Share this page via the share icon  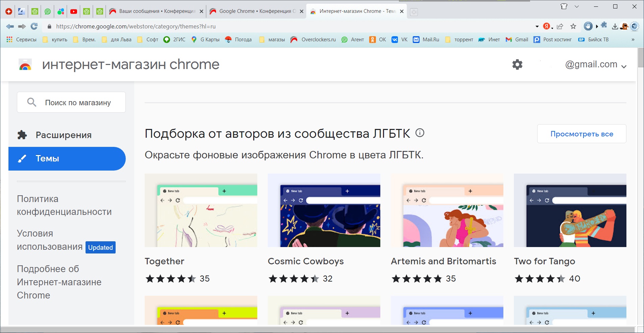coord(560,26)
